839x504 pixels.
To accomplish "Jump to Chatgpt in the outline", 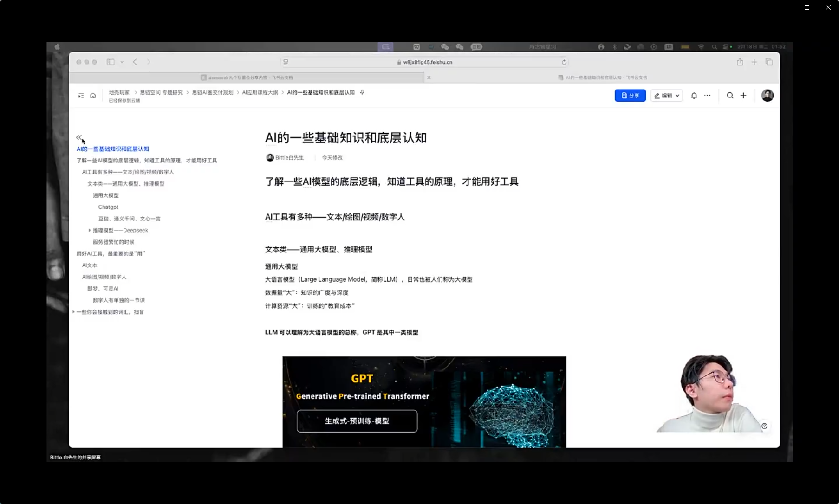I will click(108, 207).
